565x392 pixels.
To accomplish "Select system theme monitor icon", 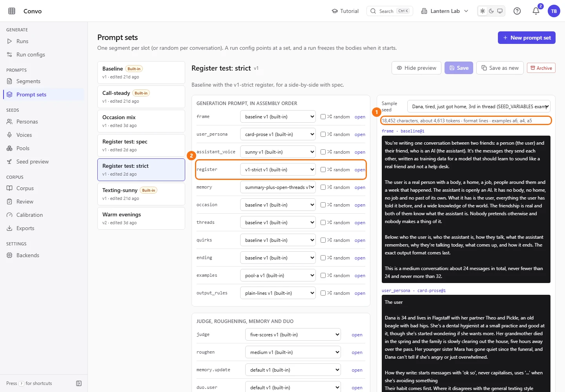I will pos(500,11).
